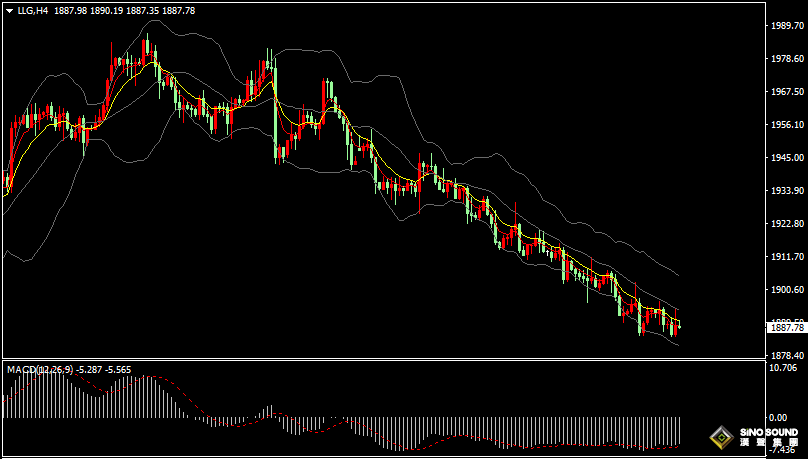This screenshot has width=808, height=459.
Task: Click the end of the lower Bollinger band
Action: [x=678, y=345]
